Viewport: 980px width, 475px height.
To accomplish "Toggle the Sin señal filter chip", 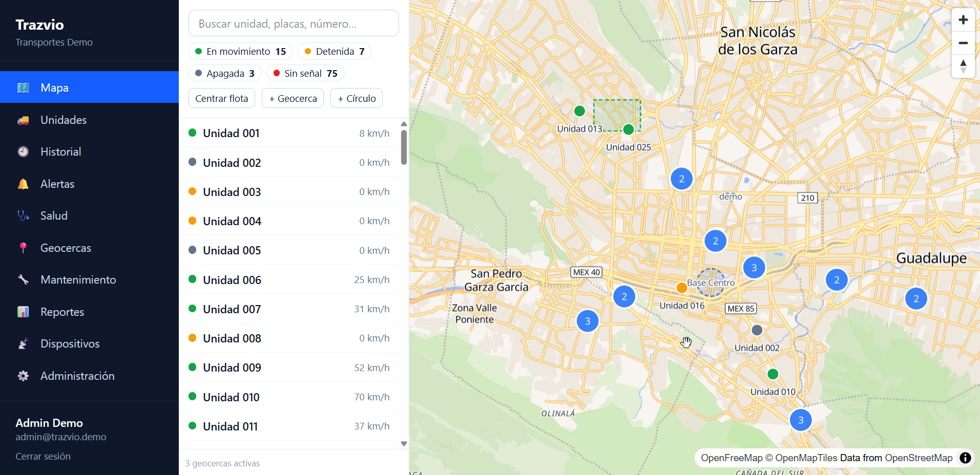I will (305, 73).
